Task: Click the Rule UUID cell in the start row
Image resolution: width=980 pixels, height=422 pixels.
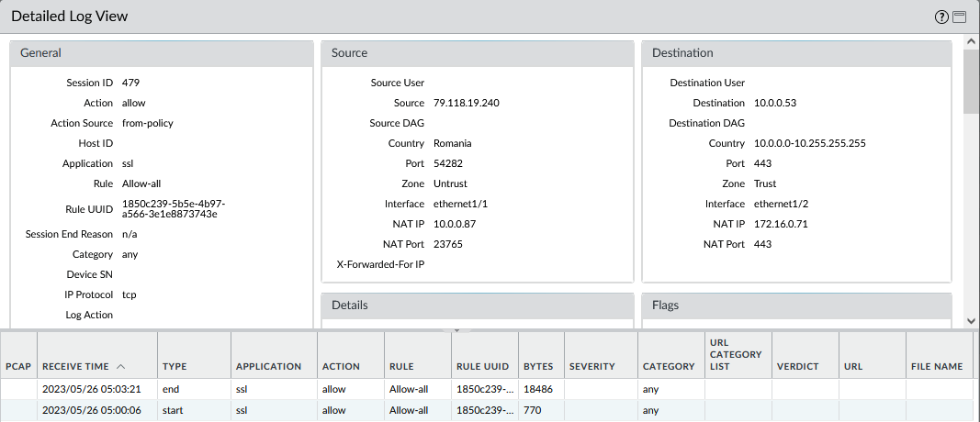Action: coord(483,410)
